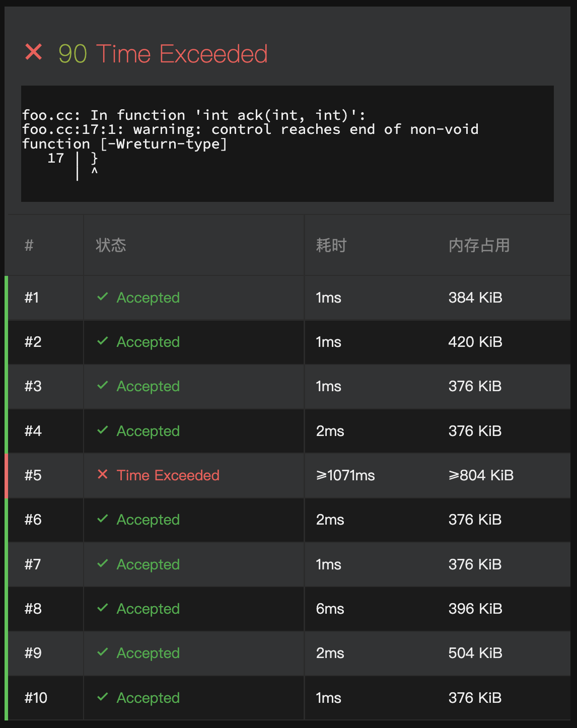Click the 耗时 column header
The image size is (577, 728).
pyautogui.click(x=331, y=245)
